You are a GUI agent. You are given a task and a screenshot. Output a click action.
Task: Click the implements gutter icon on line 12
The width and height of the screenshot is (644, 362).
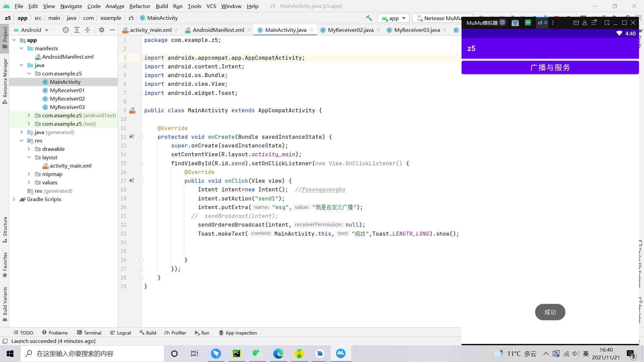click(131, 137)
